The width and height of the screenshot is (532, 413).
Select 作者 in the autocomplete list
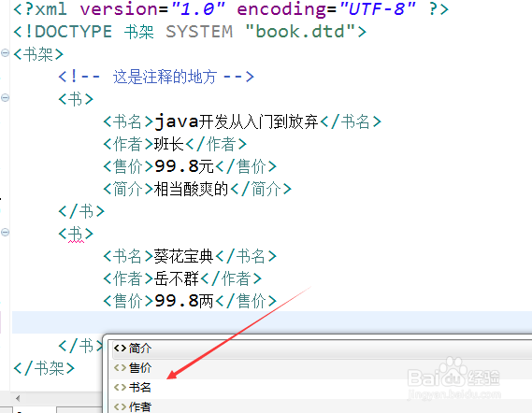tap(322, 406)
